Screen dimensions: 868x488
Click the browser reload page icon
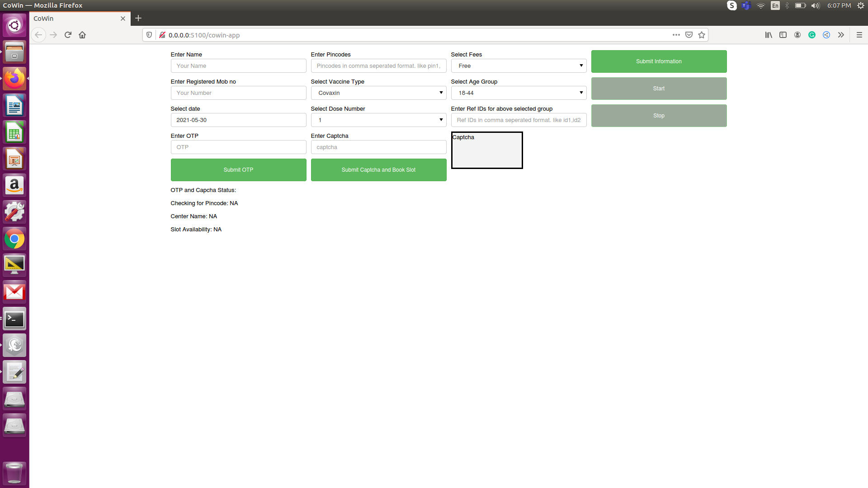[68, 35]
